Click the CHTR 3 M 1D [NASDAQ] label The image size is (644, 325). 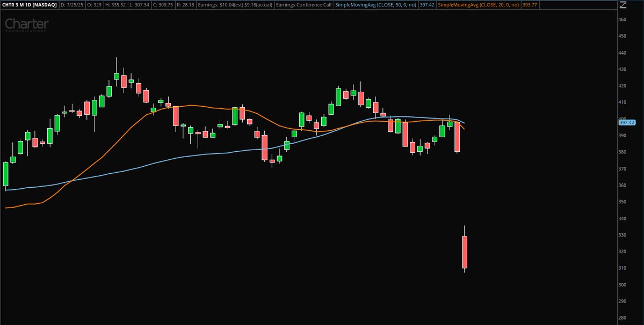pos(30,5)
